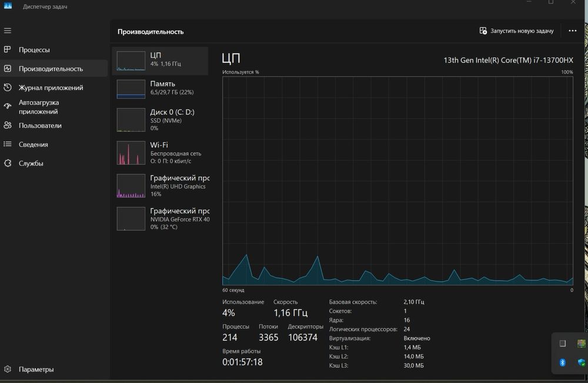Click the Производительность page heading

pyautogui.click(x=151, y=32)
